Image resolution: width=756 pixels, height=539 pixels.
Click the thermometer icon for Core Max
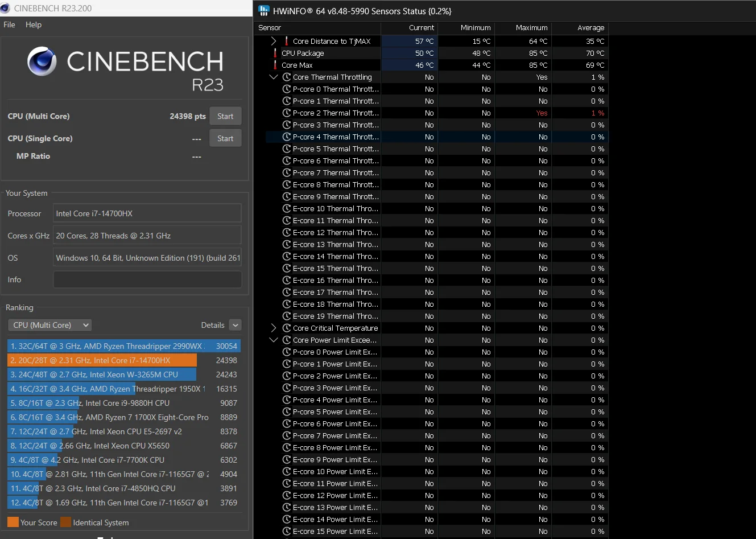[x=275, y=65]
